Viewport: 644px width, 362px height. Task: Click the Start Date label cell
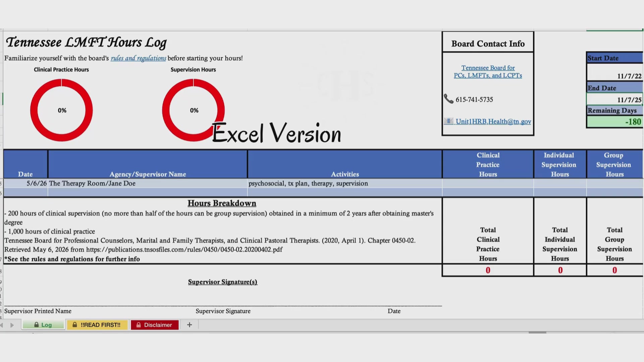tap(614, 58)
